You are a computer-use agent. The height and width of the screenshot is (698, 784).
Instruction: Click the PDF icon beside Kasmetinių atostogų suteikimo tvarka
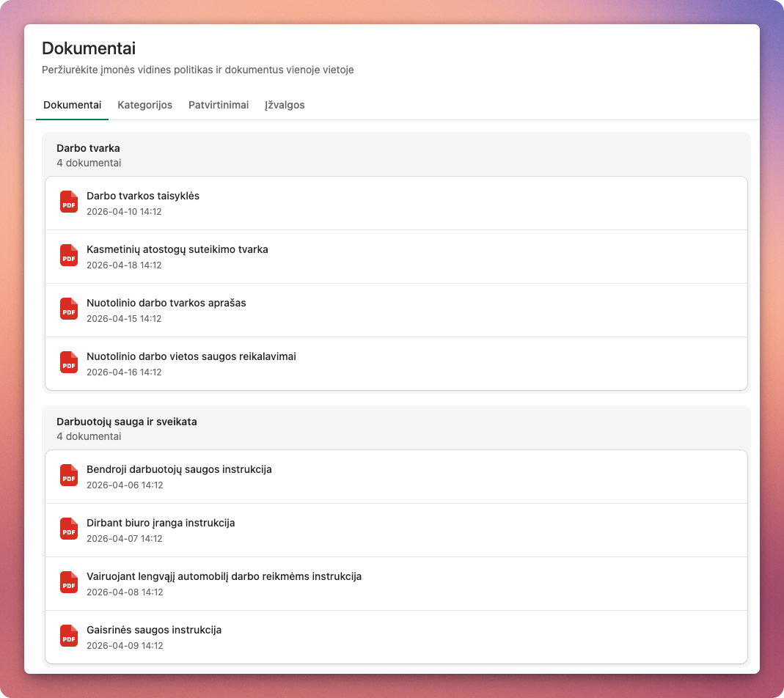[68, 256]
